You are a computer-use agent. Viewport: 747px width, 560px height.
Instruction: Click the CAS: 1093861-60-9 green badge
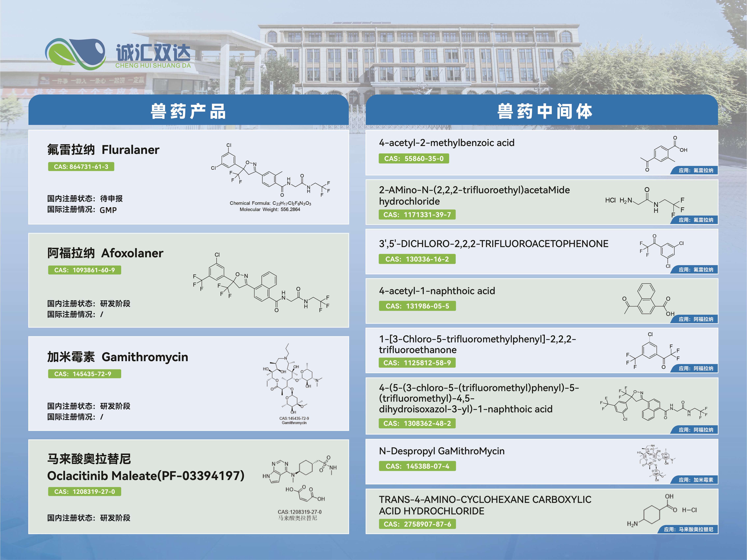[84, 270]
